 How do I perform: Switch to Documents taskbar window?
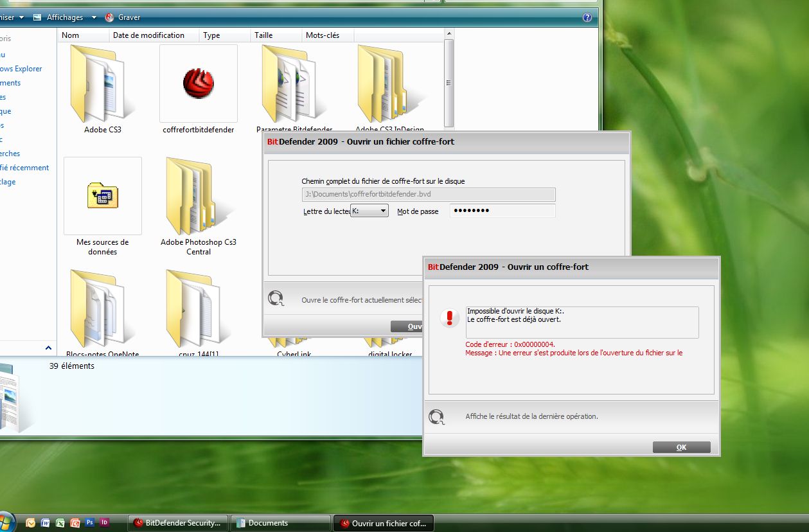[280, 523]
